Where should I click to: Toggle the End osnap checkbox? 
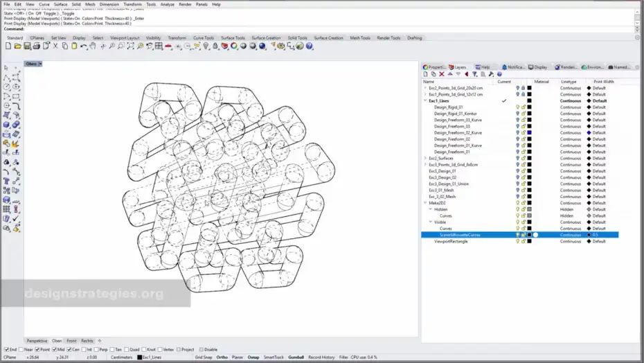click(6, 349)
